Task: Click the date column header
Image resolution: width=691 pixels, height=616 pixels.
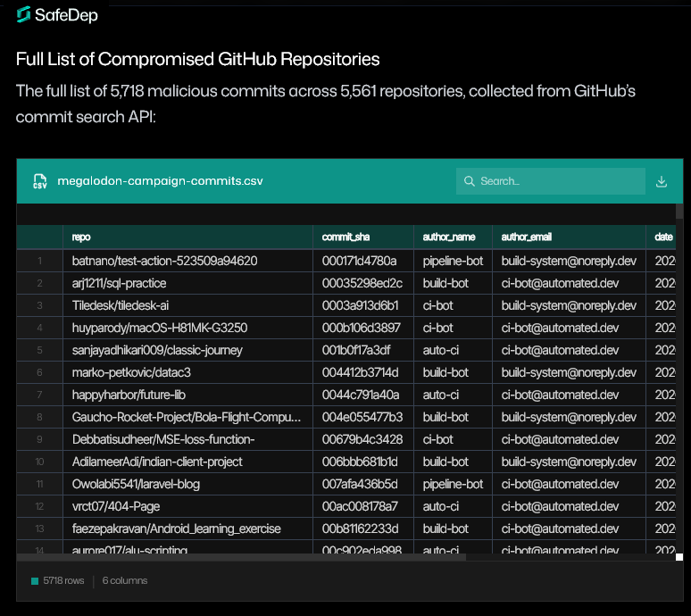Action: tap(663, 237)
